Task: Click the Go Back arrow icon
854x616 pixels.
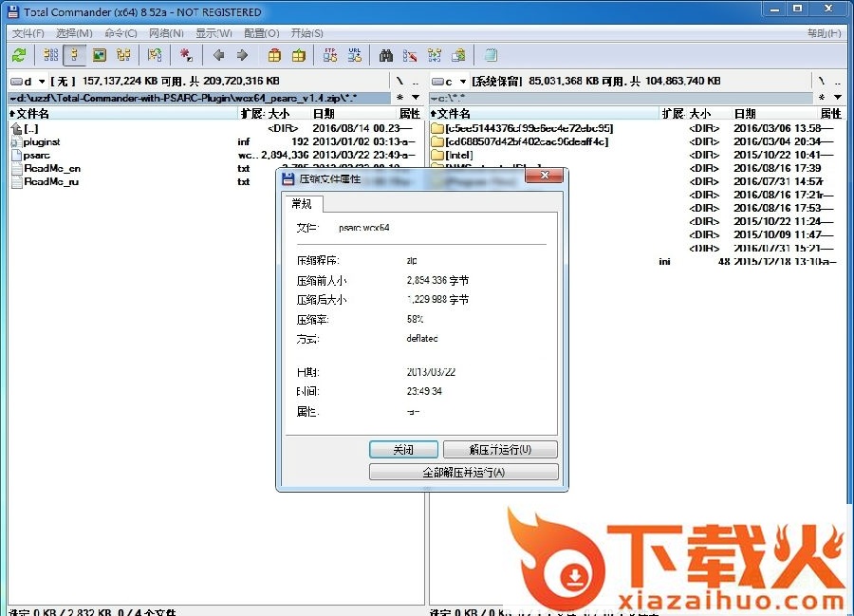Action: [x=219, y=55]
